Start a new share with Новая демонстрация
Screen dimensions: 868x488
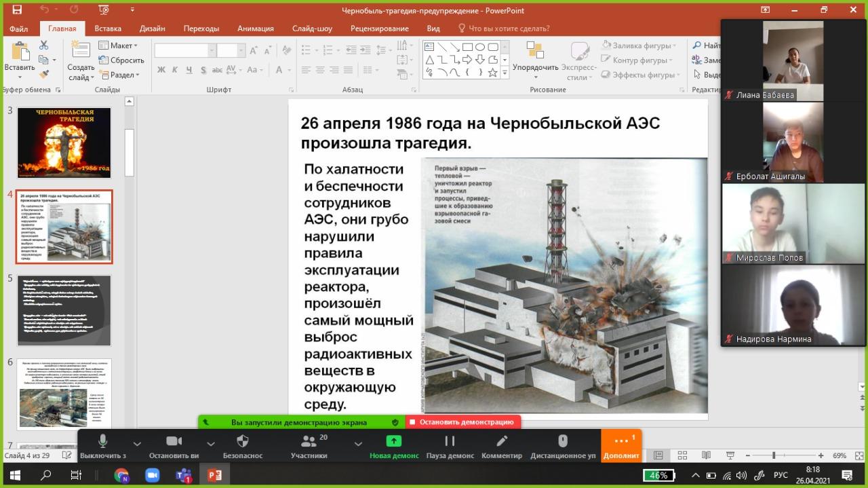click(393, 442)
